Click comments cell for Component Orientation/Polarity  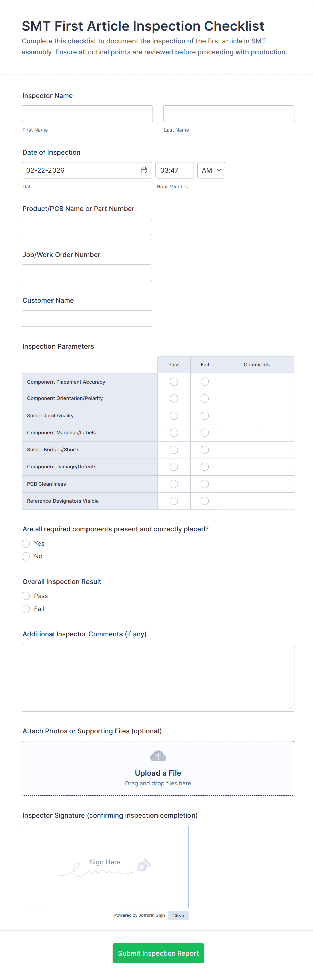point(256,398)
